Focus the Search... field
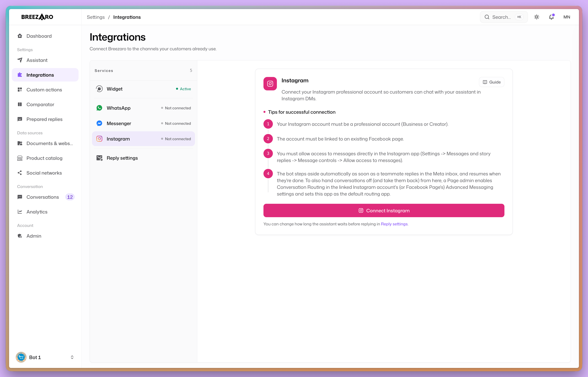588x377 pixels. click(504, 17)
